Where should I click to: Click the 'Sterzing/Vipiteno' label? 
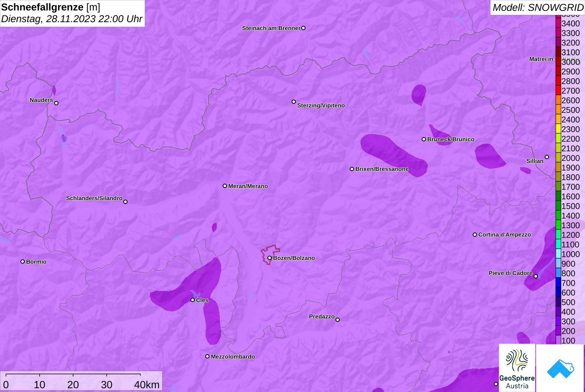(x=321, y=105)
